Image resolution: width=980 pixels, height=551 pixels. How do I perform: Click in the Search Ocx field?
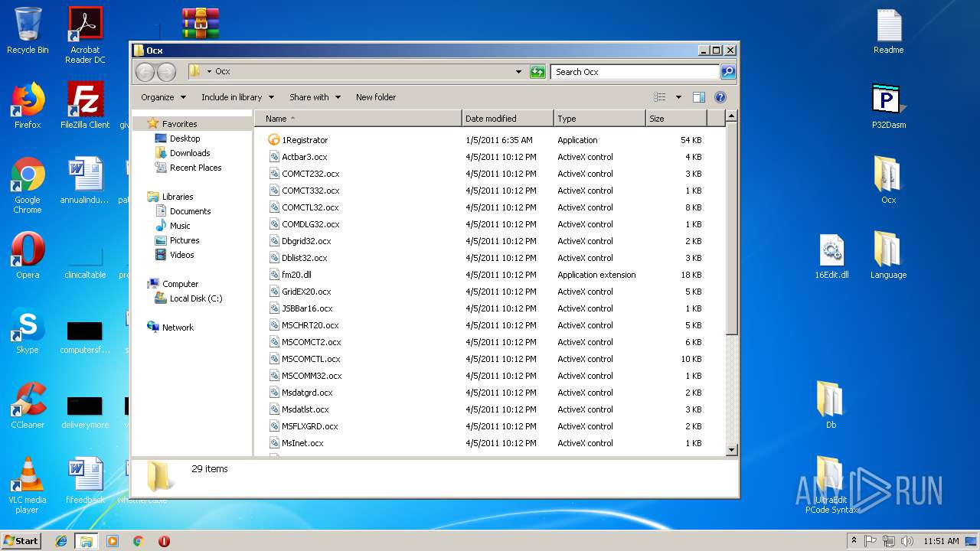(x=635, y=72)
